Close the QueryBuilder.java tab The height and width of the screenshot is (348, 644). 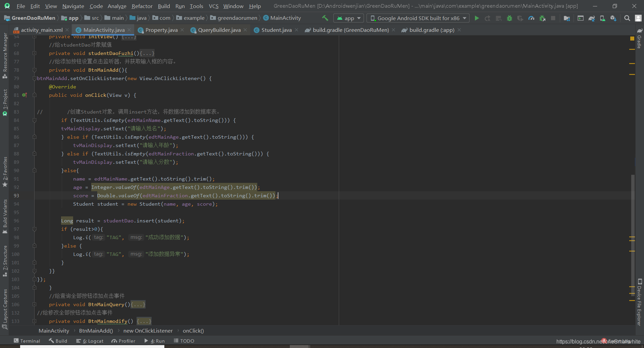[x=245, y=30]
